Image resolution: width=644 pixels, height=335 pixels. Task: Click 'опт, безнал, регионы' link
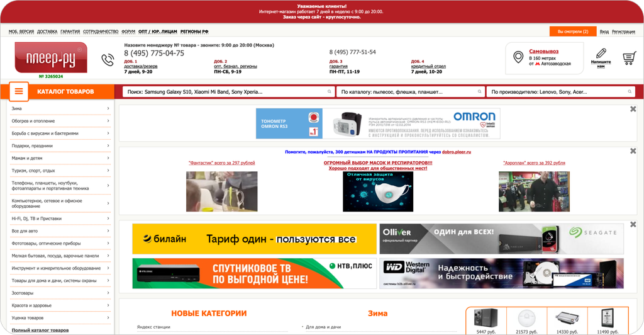(x=235, y=66)
